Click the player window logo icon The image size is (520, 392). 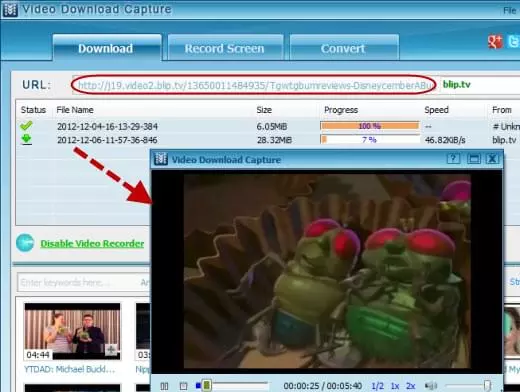pyautogui.click(x=161, y=159)
